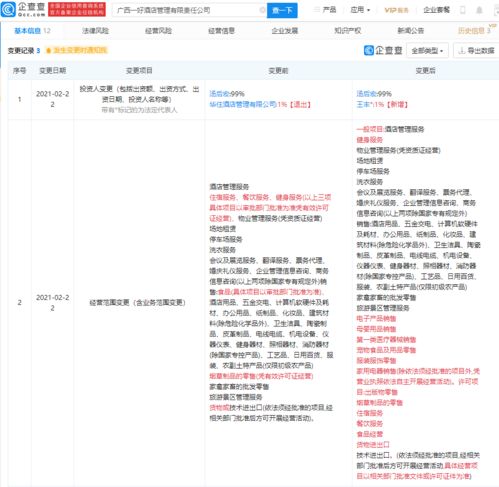Click the 变更日期 column header
Screen dimensions: 499x487
52,70
